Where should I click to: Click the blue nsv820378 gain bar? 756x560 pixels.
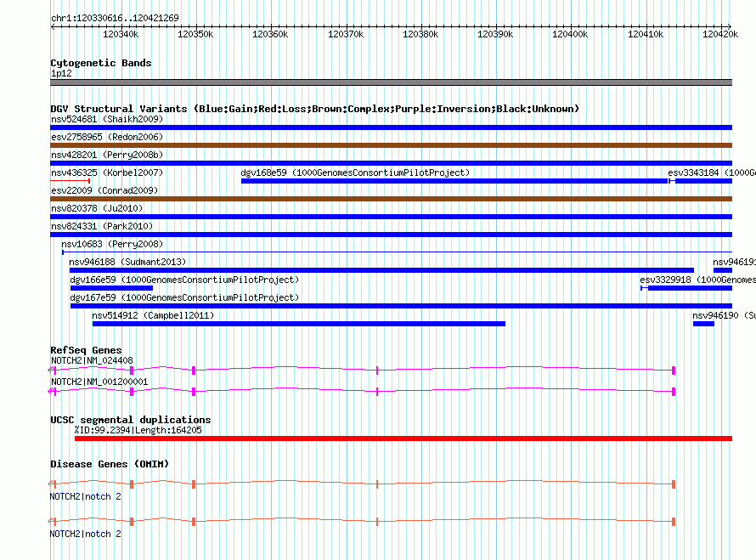coord(391,217)
